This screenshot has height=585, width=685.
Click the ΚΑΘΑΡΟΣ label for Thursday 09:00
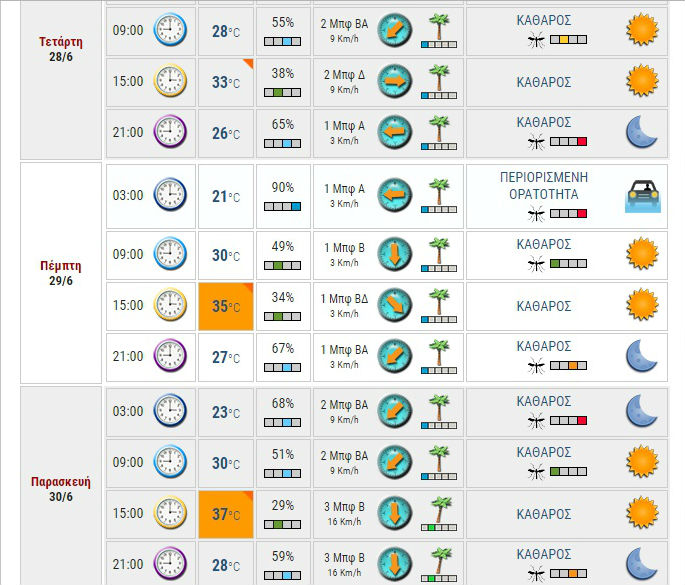point(544,244)
